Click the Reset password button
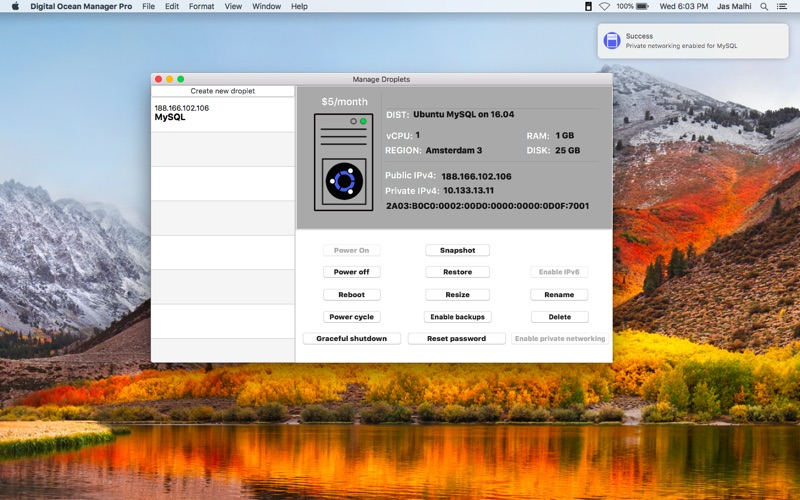Image resolution: width=800 pixels, height=500 pixels. pos(457,339)
